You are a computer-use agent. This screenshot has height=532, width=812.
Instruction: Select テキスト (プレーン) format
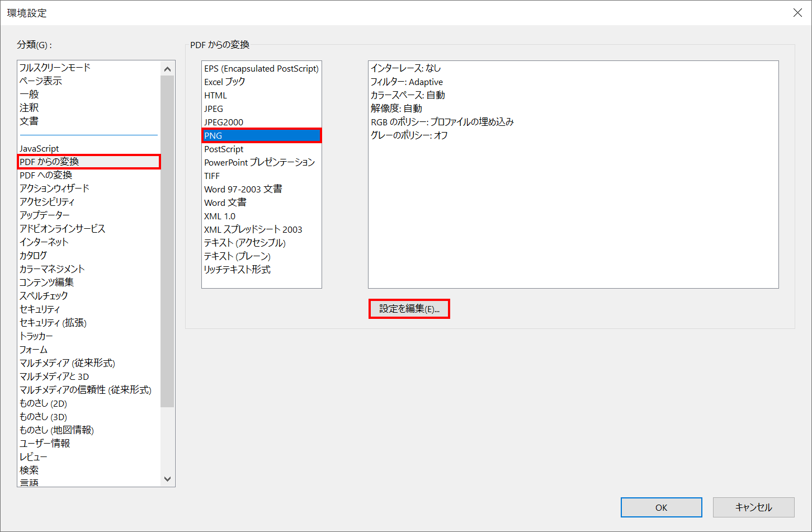coord(235,256)
